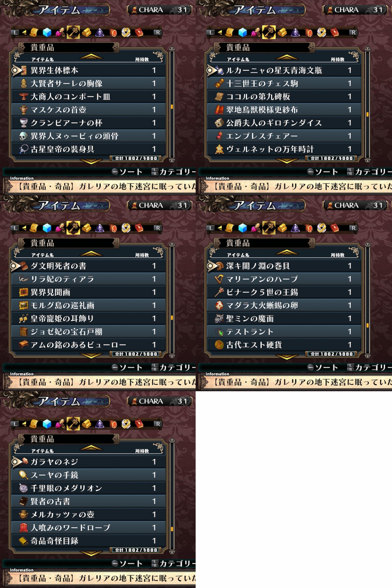Click skull icon beside 異界人ヌゥービィの頭骨

(23, 136)
